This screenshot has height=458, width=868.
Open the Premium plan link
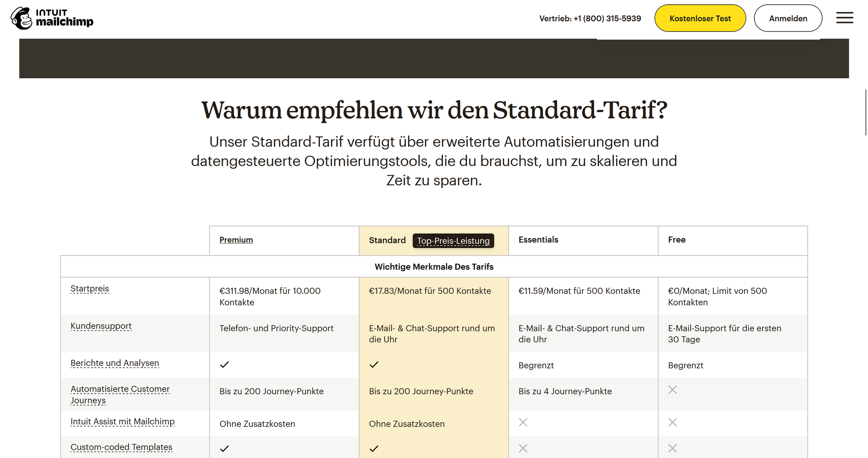(x=236, y=240)
